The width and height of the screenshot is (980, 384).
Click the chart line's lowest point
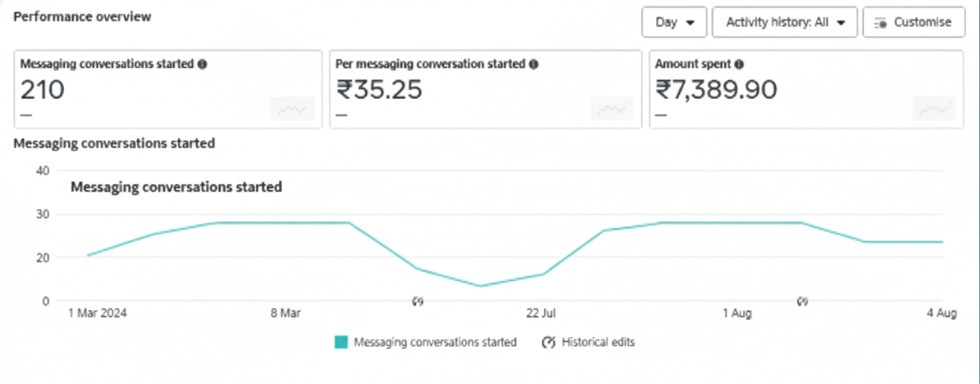pos(480,286)
